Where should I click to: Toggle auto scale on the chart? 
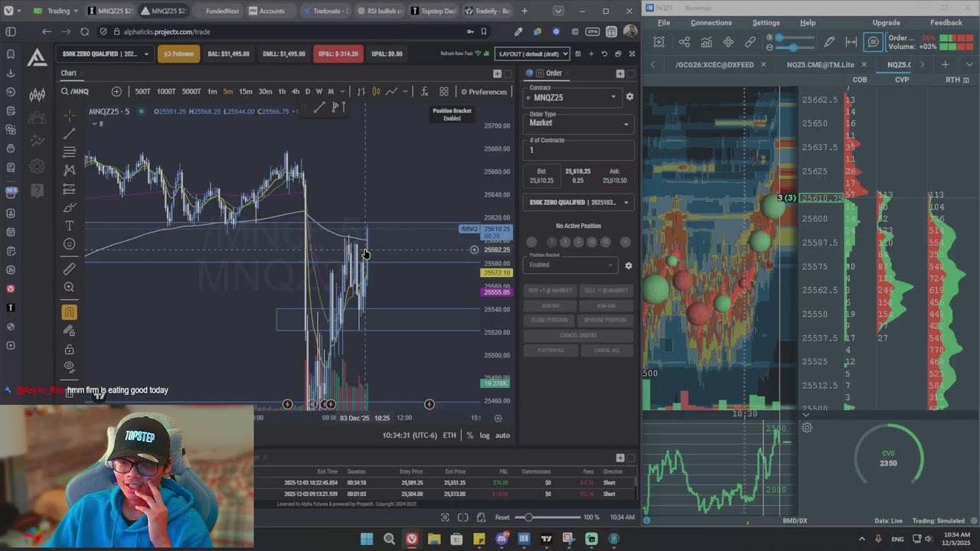(502, 435)
